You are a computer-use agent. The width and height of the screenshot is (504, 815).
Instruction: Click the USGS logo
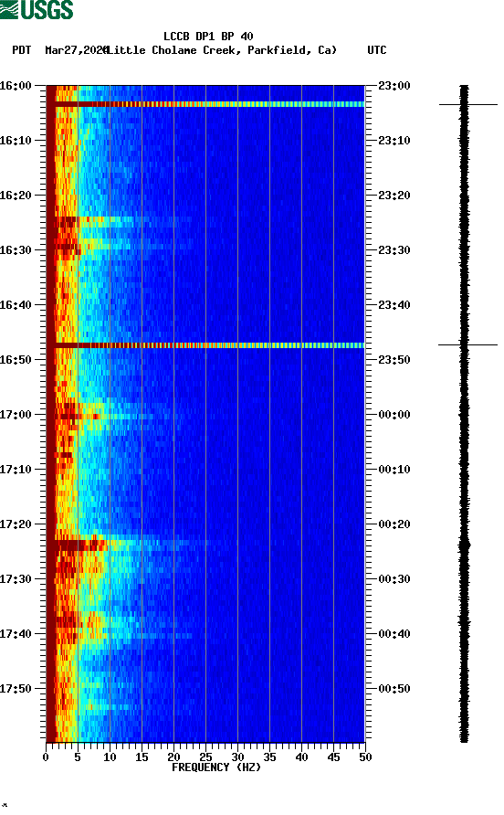pos(37,9)
